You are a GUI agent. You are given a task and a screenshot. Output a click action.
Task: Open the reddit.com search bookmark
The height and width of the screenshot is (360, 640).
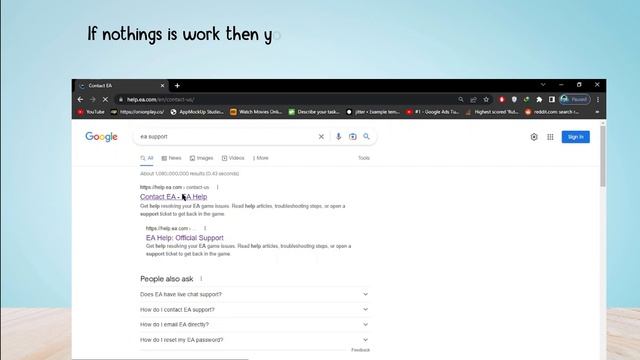click(551, 112)
